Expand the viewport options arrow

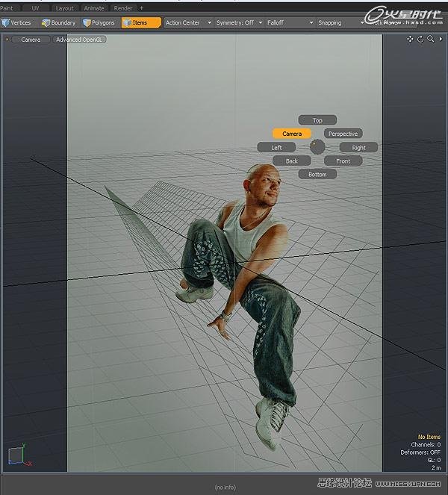(441, 39)
